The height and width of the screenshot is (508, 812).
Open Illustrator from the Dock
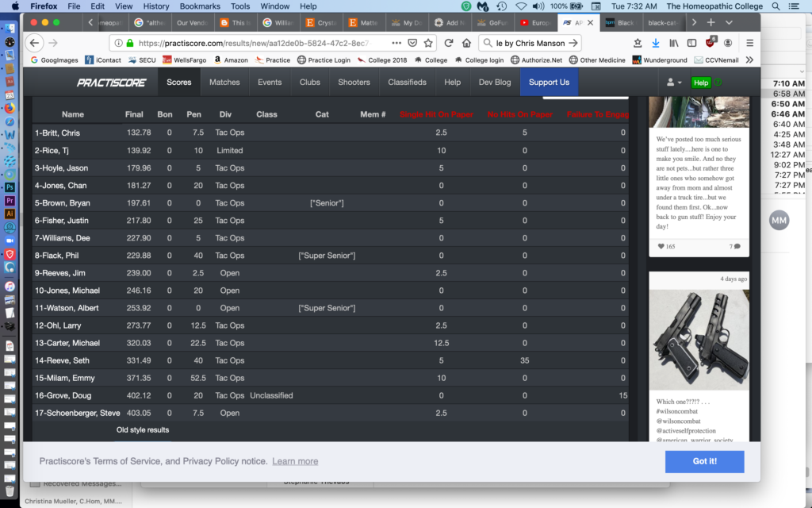[x=10, y=214]
